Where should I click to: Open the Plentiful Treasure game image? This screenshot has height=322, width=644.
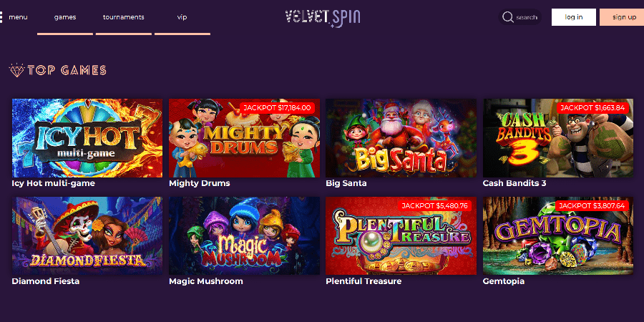[x=401, y=235]
